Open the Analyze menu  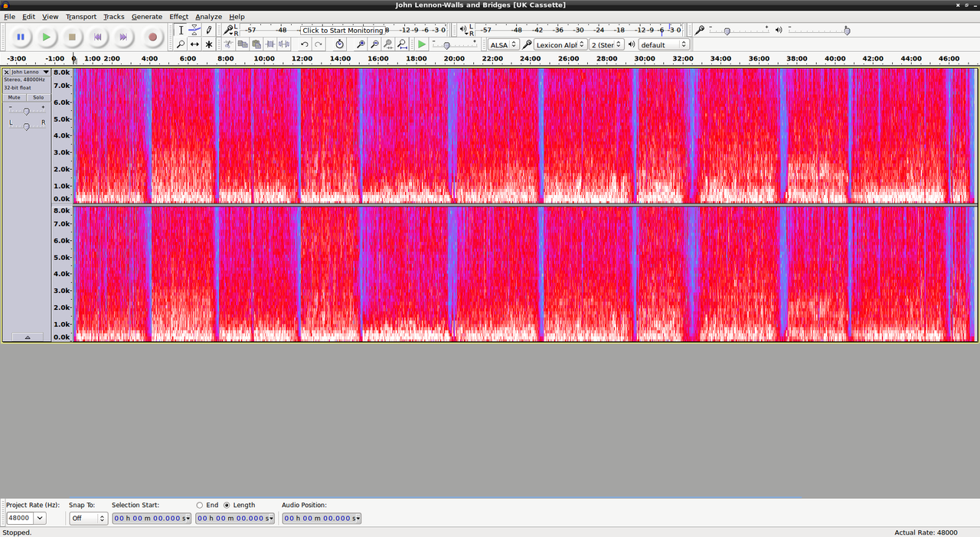tap(208, 16)
